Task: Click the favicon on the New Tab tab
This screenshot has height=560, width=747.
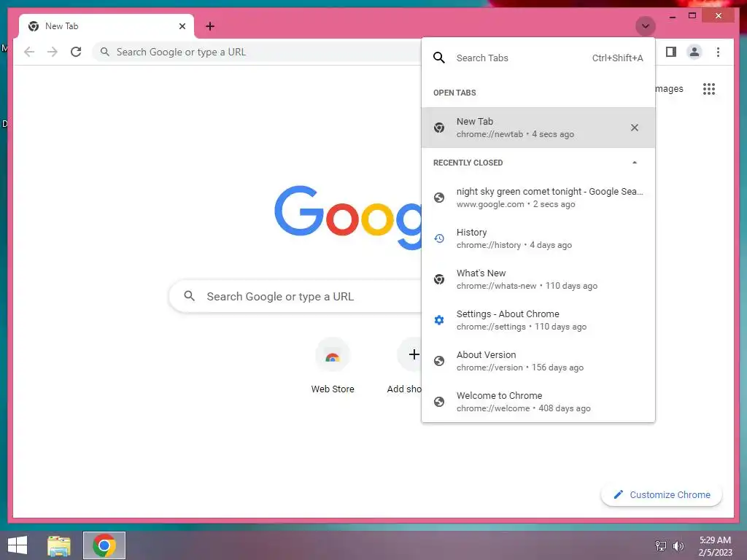Action: [34, 26]
